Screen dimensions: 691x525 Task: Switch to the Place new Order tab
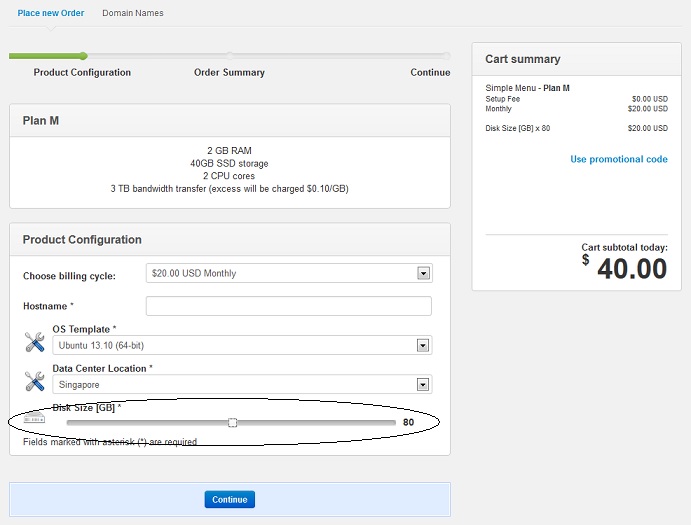50,13
